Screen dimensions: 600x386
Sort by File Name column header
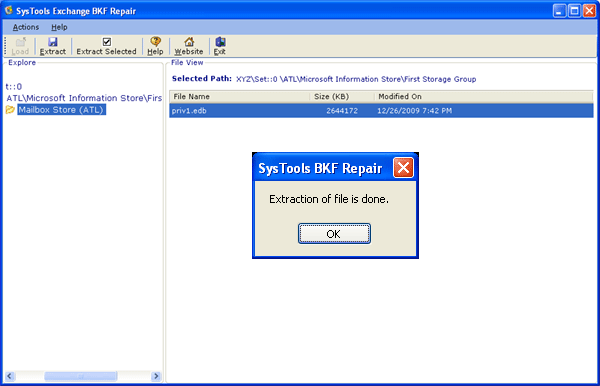coord(240,96)
